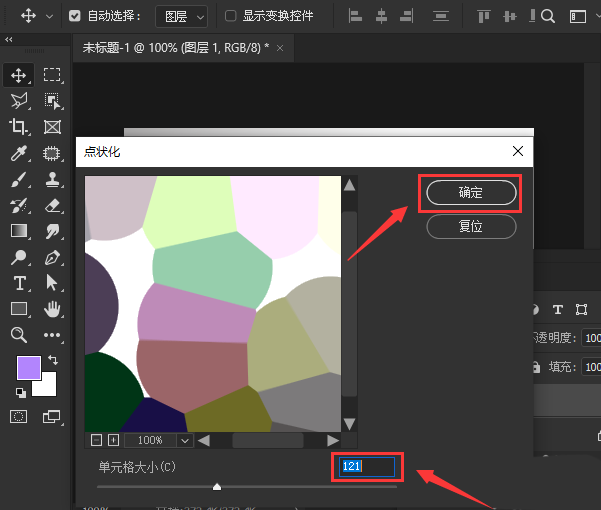
Task: Zoom in the filter preview with plus
Action: [113, 440]
